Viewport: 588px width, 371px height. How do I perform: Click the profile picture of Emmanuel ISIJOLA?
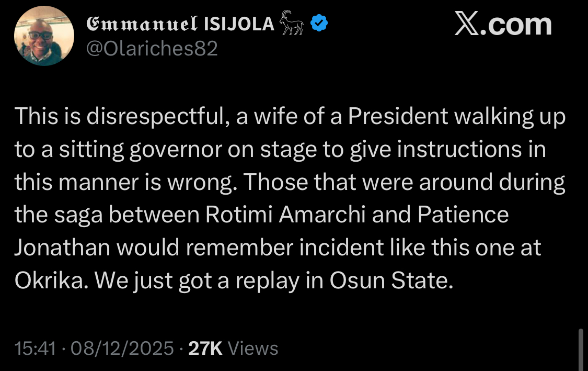coord(44,35)
